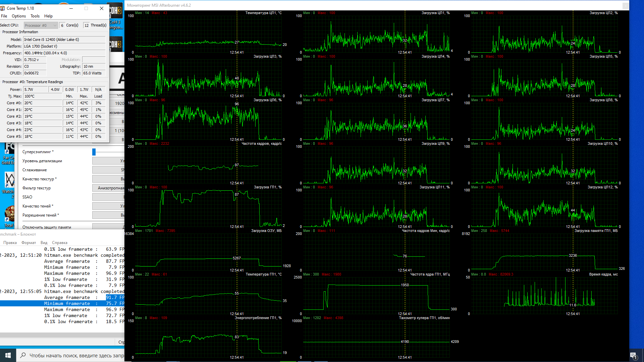Expand the Processor #0 CPU dropdown
Viewport: 644px width, 362px height.
(x=41, y=25)
